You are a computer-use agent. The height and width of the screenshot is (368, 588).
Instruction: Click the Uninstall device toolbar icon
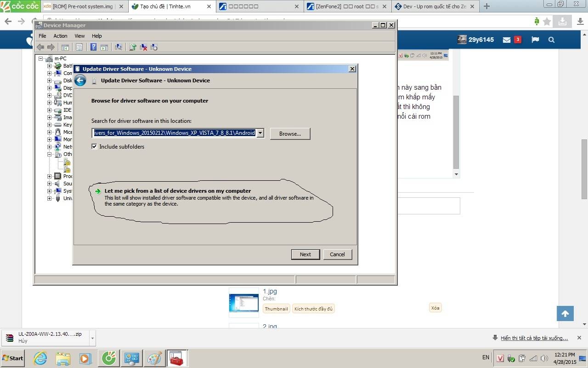[x=144, y=47]
